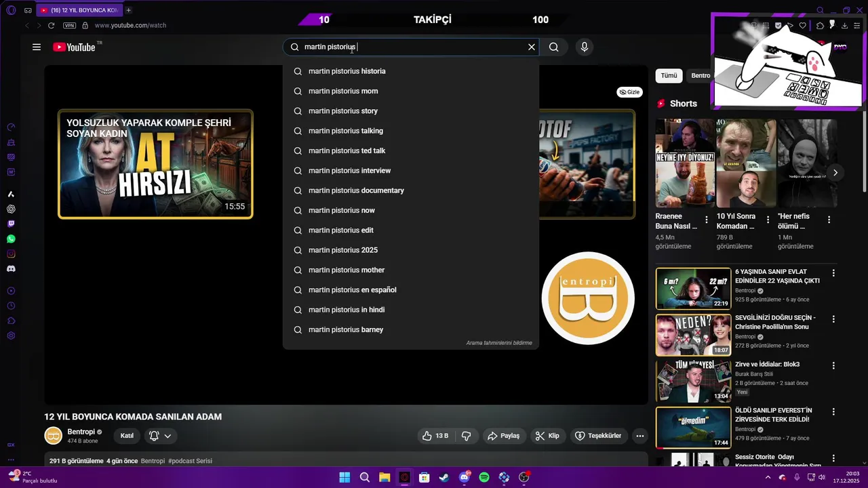The image size is (868, 488).
Task: Toggle the Opera VPN badge
Action: coord(69,25)
